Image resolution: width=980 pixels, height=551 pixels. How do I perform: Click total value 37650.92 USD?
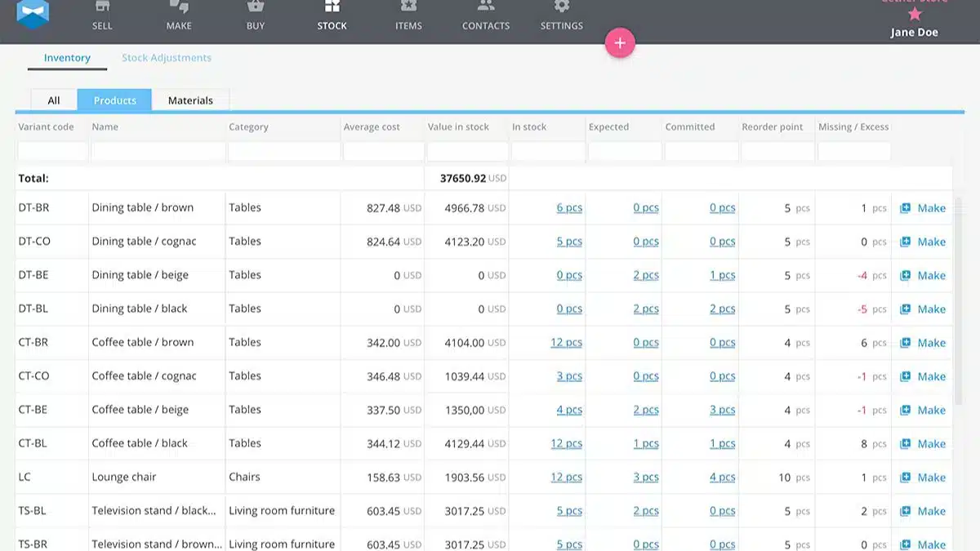[x=473, y=178]
